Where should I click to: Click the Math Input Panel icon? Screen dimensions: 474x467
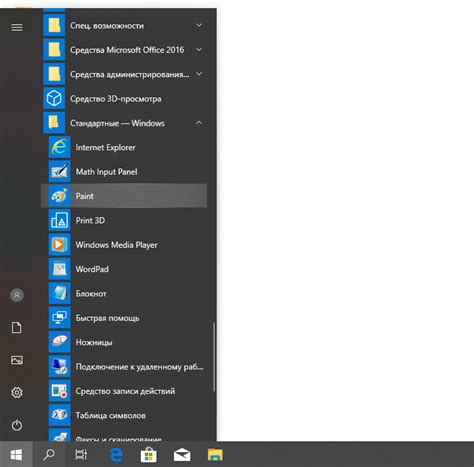(59, 171)
